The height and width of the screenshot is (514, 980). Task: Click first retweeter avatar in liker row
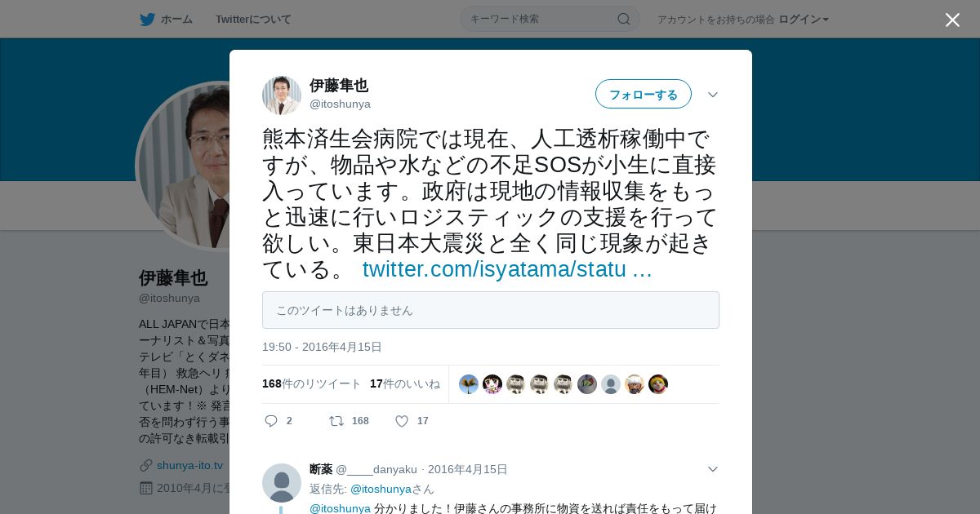click(x=469, y=384)
